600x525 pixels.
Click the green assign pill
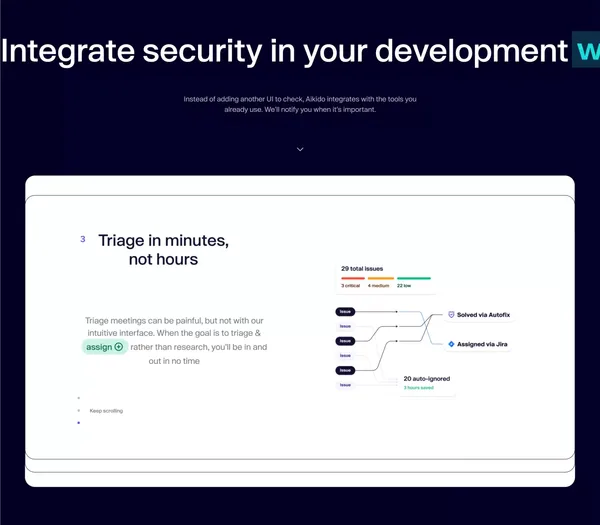pos(105,347)
